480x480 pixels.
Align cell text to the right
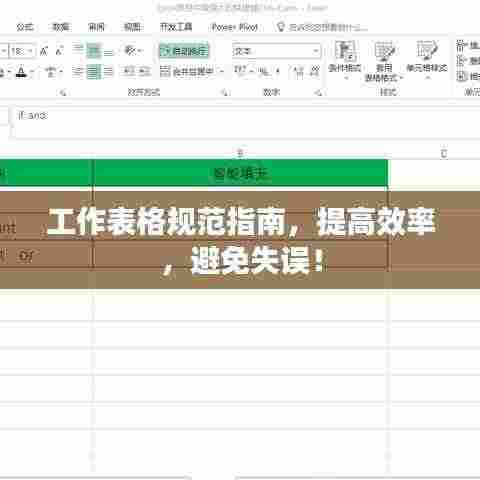(x=109, y=71)
